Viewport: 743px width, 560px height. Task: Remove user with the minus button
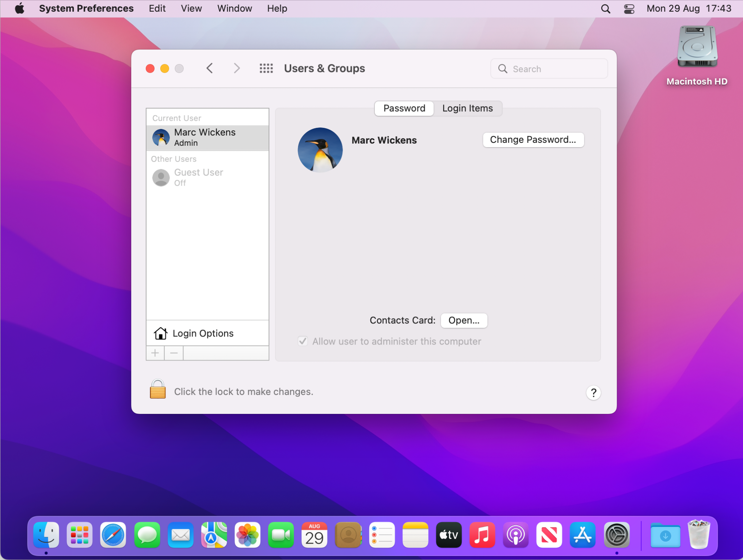174,353
